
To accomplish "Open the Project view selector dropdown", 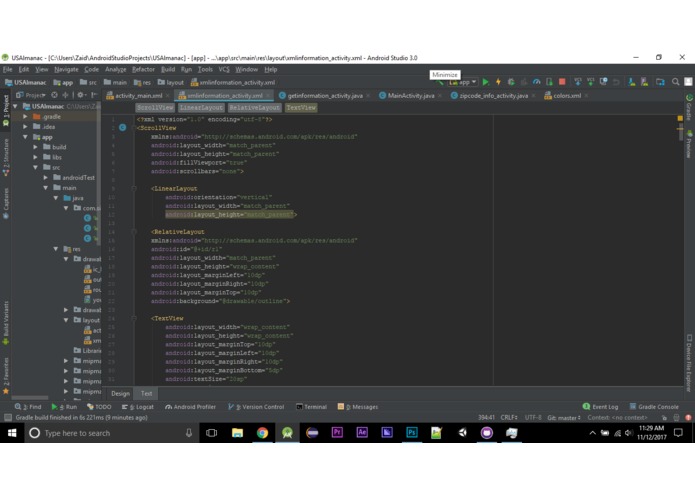I will coord(31,95).
